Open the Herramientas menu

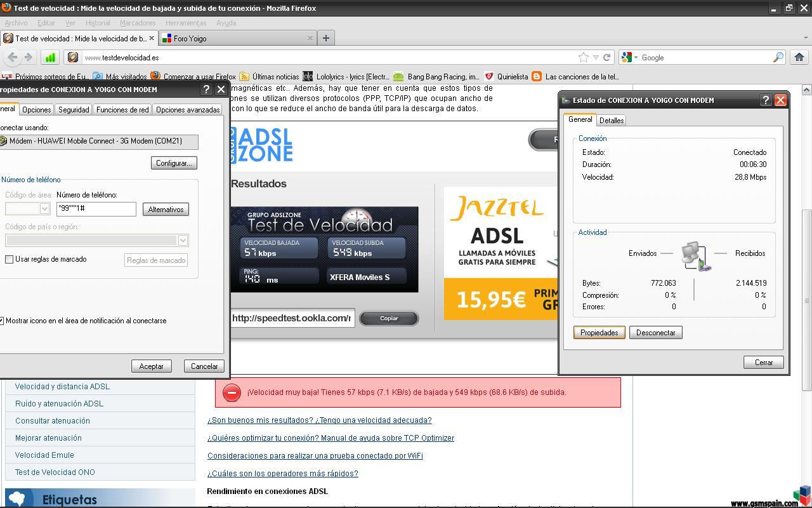coord(186,23)
